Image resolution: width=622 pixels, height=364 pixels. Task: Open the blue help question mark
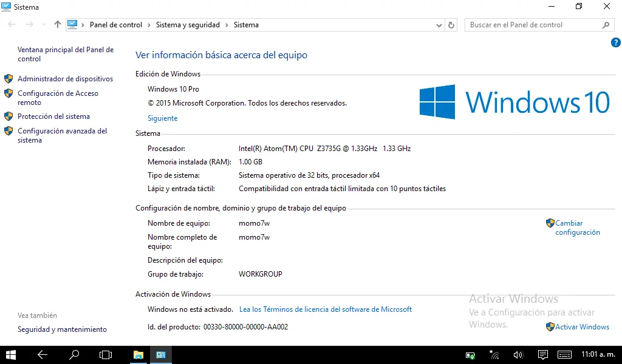pyautogui.click(x=616, y=42)
